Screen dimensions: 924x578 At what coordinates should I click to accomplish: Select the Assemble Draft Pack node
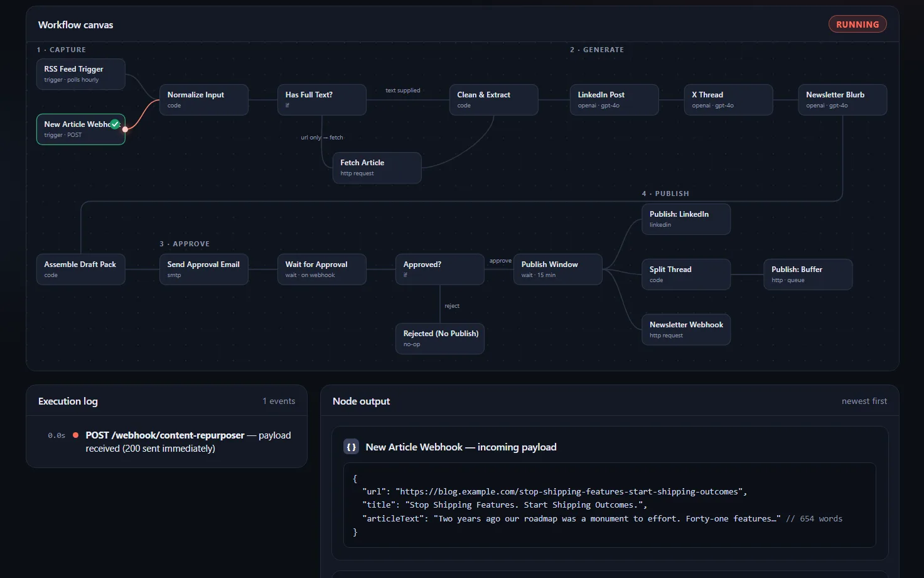pyautogui.click(x=81, y=270)
